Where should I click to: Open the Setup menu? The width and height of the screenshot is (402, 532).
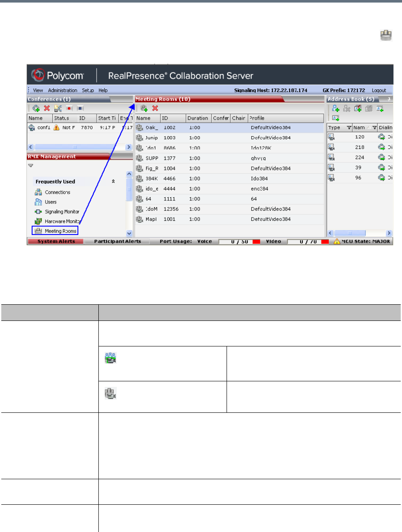pos(88,90)
